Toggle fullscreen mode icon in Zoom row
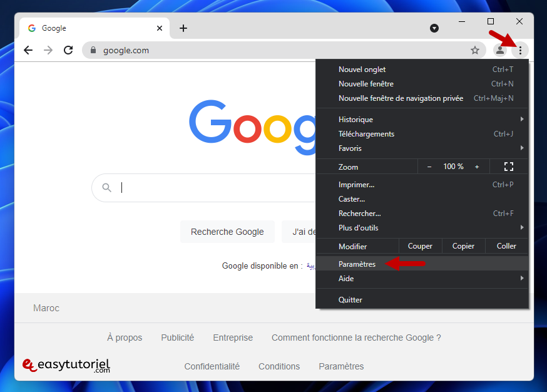Viewport: 547px width, 392px height. pos(509,167)
